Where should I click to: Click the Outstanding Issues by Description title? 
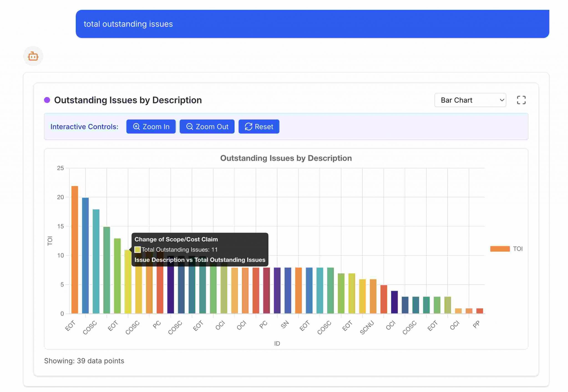point(128,100)
